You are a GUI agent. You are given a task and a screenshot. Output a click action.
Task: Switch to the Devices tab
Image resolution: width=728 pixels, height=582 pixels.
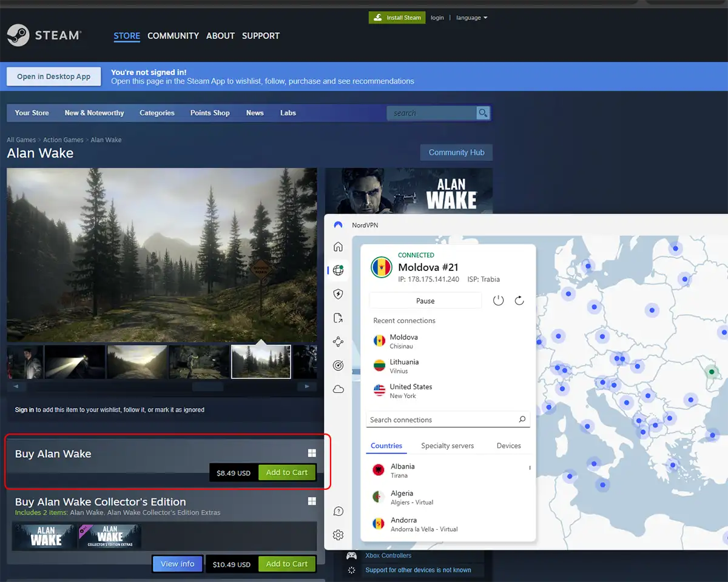[508, 445]
